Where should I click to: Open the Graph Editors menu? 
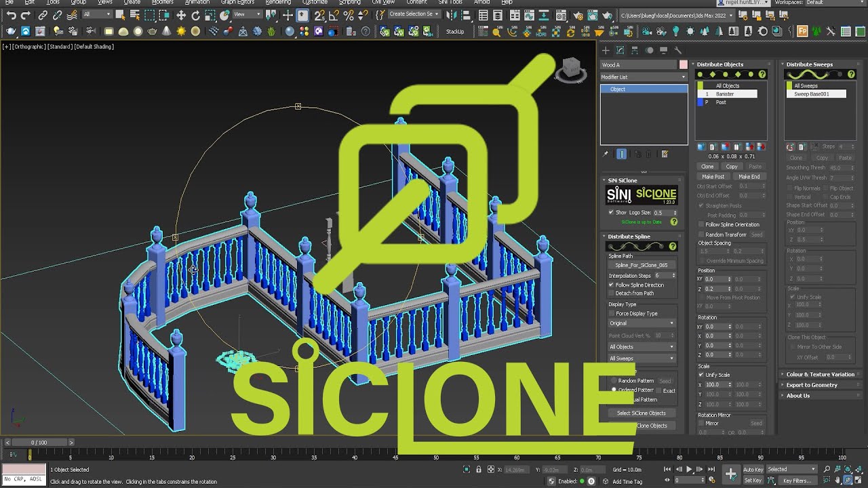237,2
